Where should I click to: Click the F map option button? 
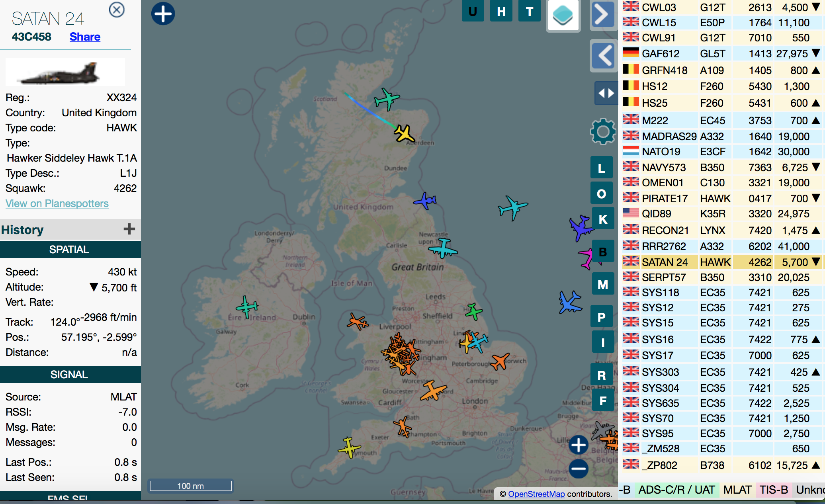coord(603,400)
